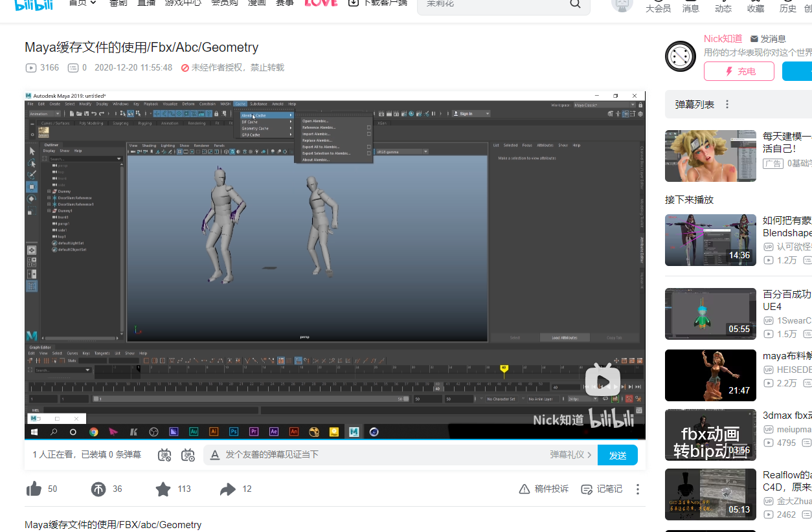This screenshot has width=812, height=532.
Task: Click Photoshop Ps icon in recorded taskbar
Action: (x=234, y=432)
